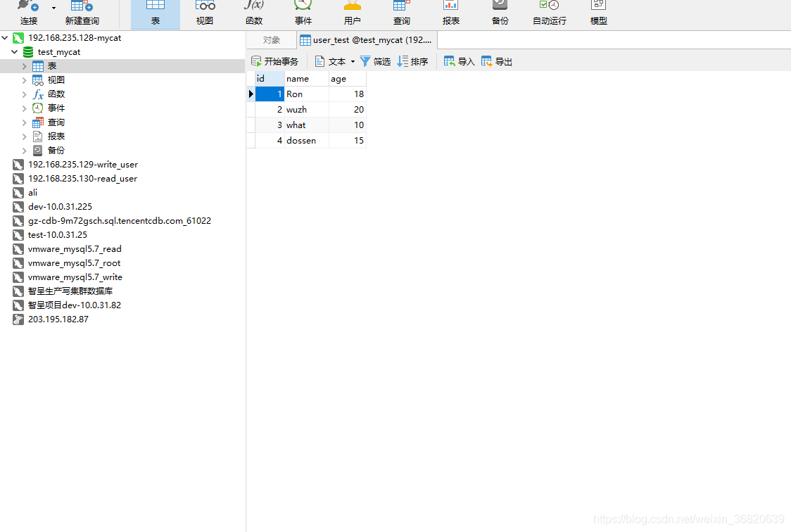Select the cell containing Ron
Screen dimensions: 791x532
(307, 94)
